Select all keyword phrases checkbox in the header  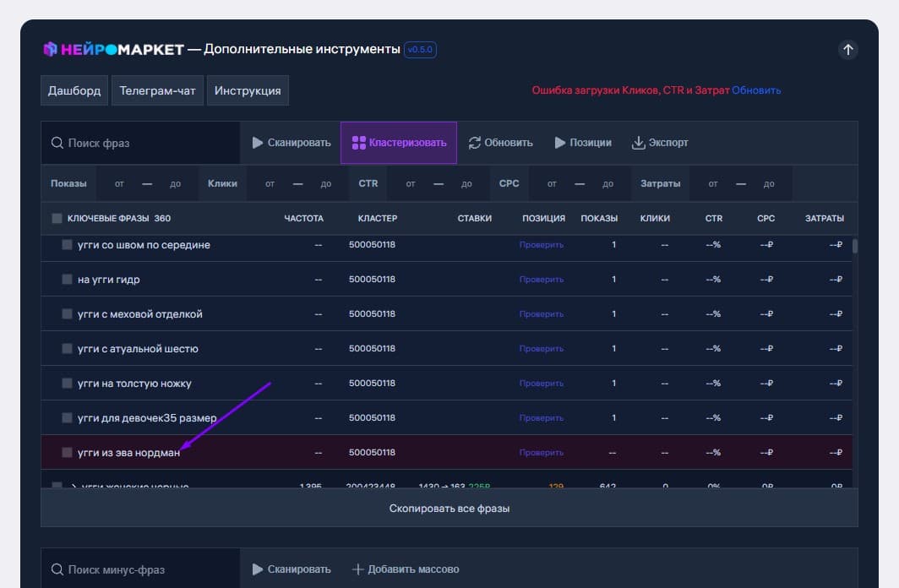pyautogui.click(x=57, y=218)
